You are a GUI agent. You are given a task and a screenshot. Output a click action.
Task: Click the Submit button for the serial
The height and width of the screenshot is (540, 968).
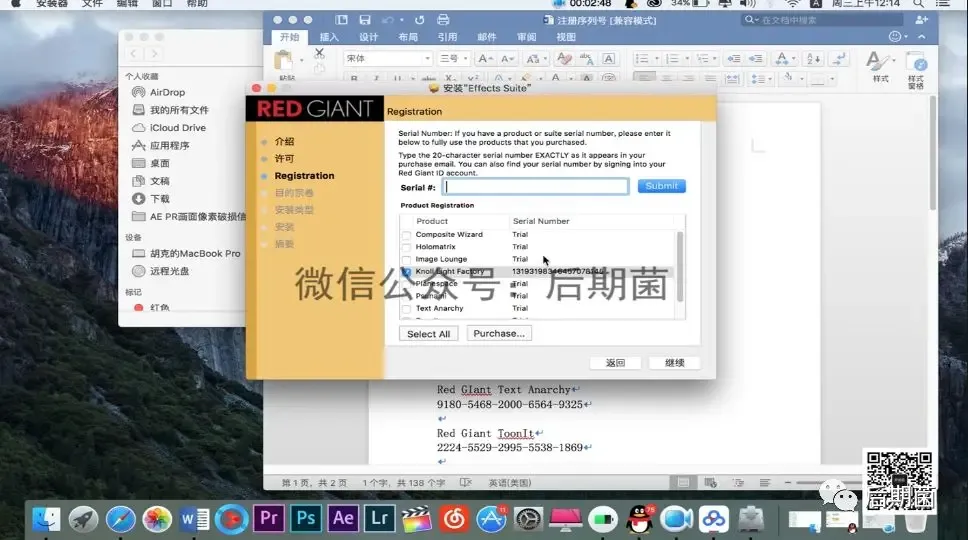(x=661, y=186)
